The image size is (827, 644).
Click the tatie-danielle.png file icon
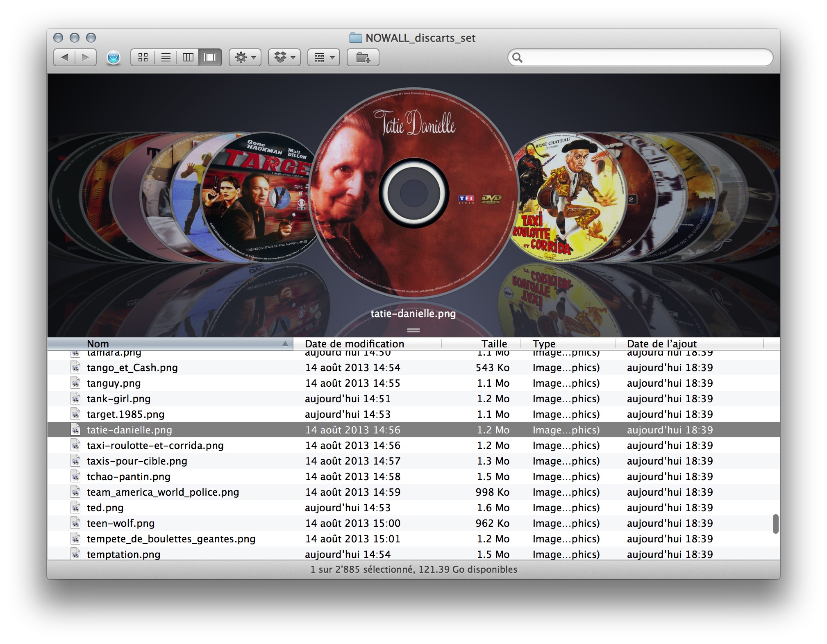[x=75, y=430]
